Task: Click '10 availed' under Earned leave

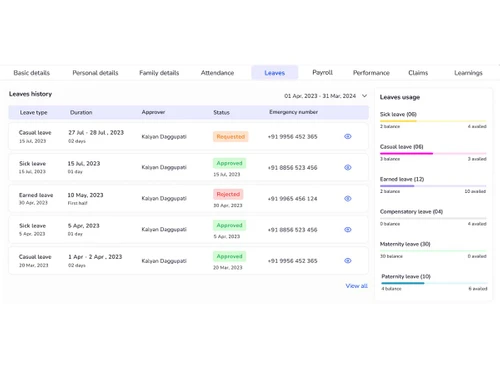Action: (x=475, y=191)
